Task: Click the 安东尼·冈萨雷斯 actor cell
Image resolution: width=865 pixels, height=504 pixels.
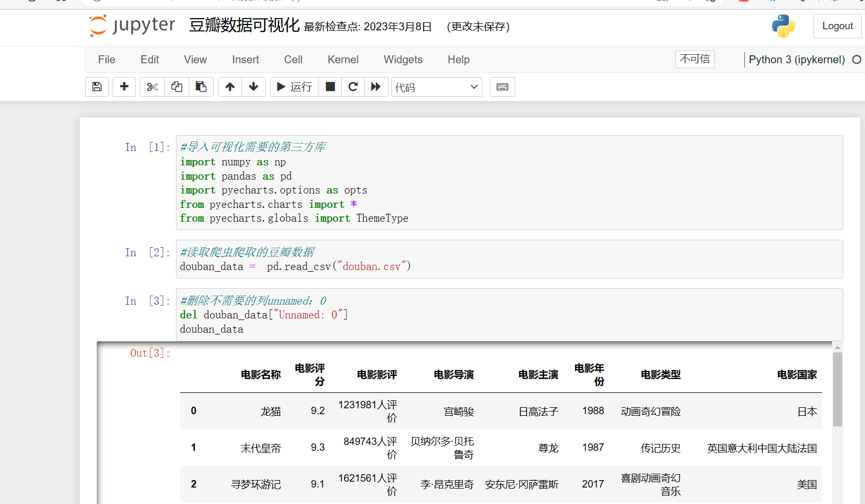Action: 522,484
